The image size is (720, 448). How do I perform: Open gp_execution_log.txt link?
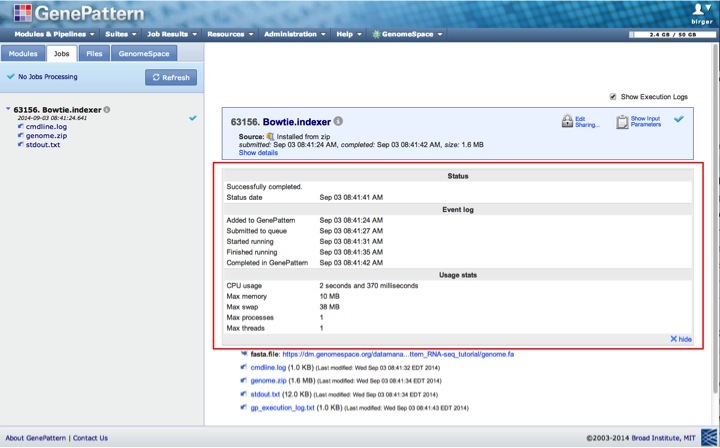[x=282, y=408]
